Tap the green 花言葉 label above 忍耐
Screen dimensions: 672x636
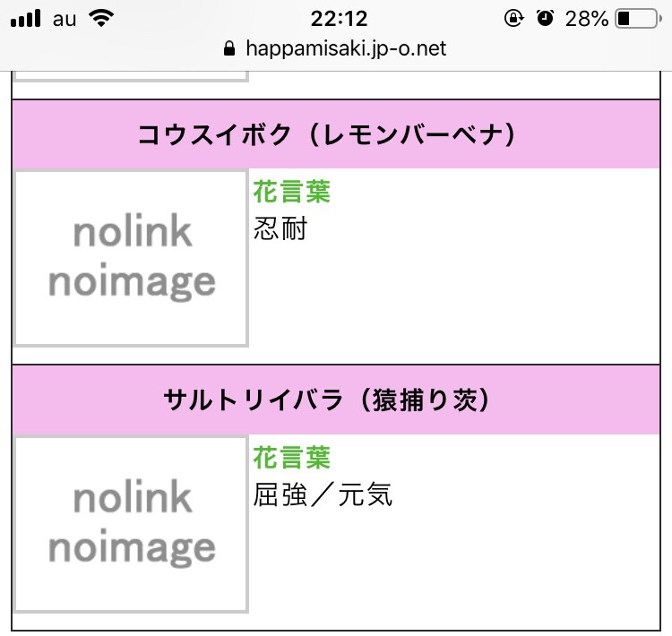(292, 192)
